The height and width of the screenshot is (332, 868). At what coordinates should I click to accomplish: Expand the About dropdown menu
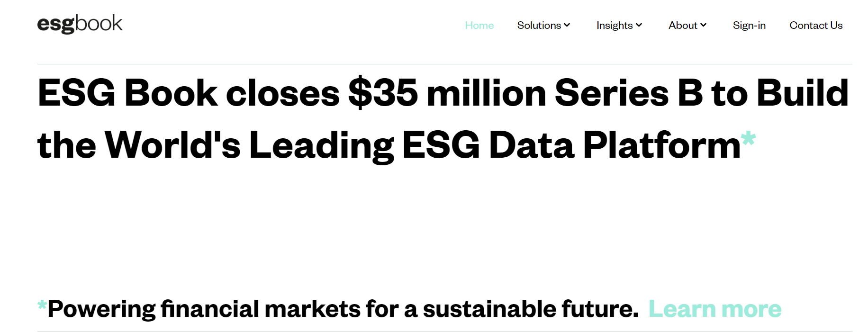click(x=687, y=25)
